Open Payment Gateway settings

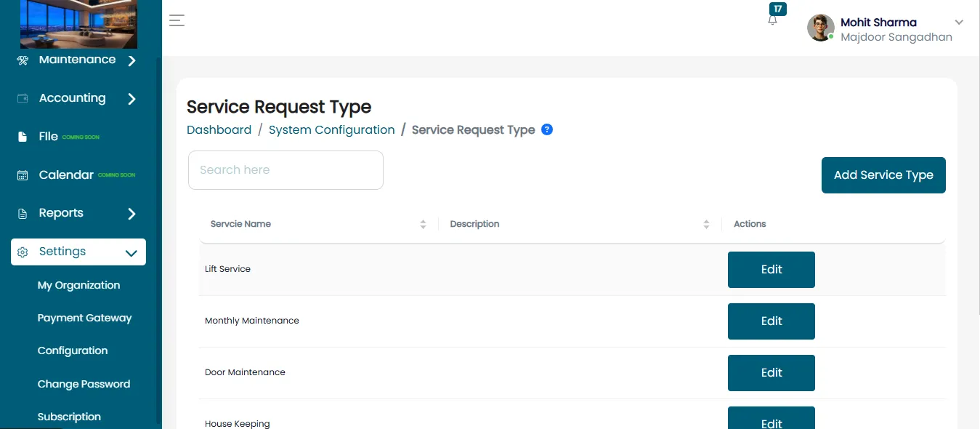tap(84, 318)
